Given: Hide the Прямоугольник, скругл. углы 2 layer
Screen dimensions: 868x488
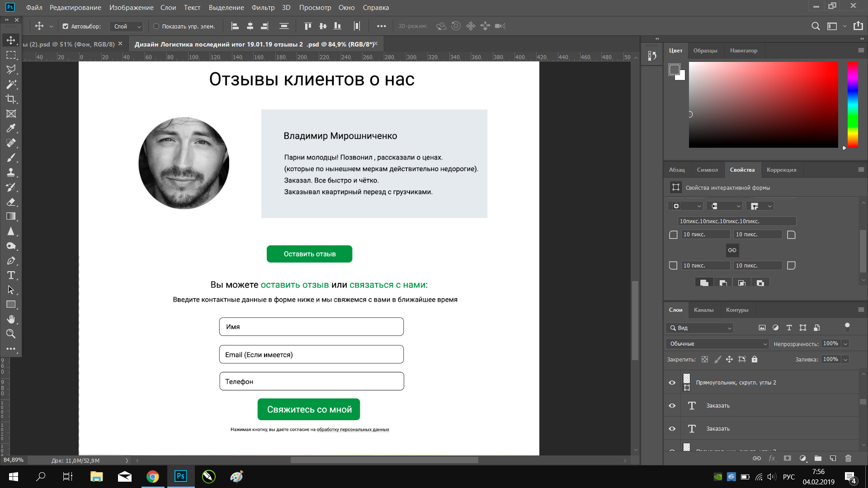Looking at the screenshot, I should [x=672, y=383].
